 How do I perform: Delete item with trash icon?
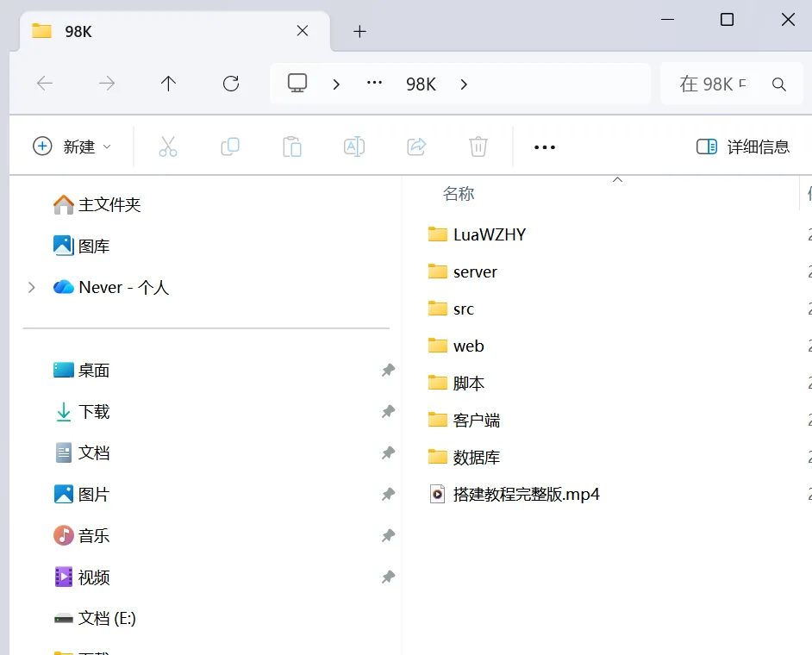[x=478, y=147]
